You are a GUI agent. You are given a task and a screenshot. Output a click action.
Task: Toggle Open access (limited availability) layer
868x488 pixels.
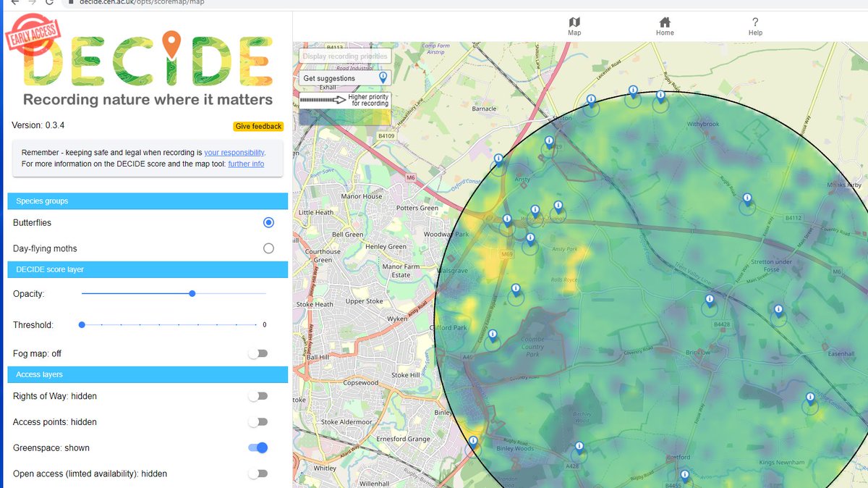pos(258,474)
